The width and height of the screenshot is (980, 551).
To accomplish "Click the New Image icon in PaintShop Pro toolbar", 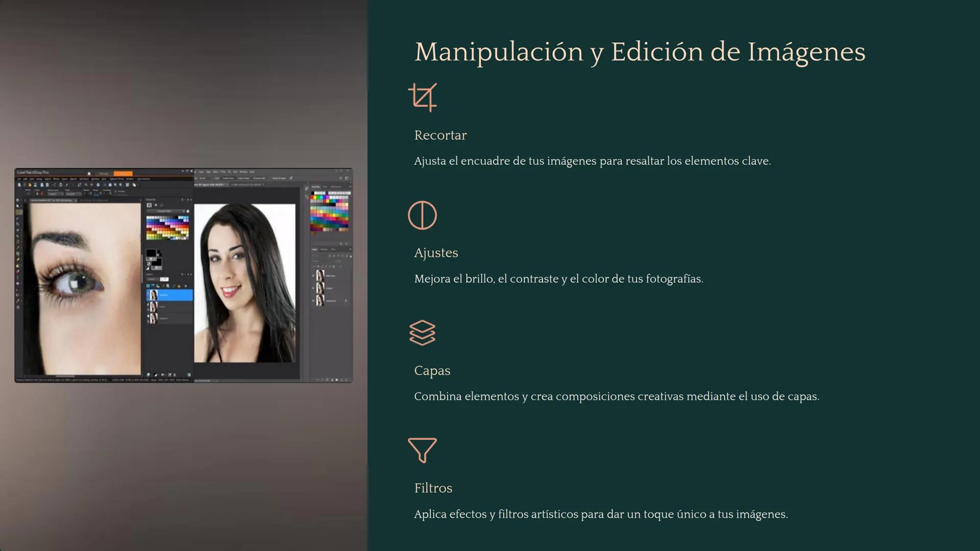I will tap(19, 185).
